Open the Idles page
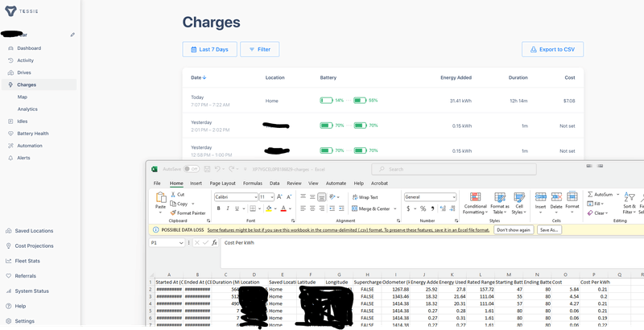 (x=23, y=122)
